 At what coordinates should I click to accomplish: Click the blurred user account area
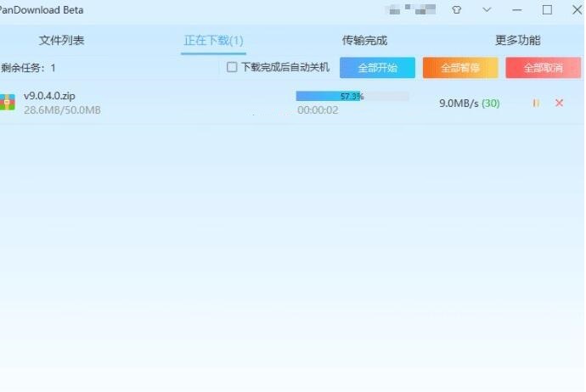[411, 9]
